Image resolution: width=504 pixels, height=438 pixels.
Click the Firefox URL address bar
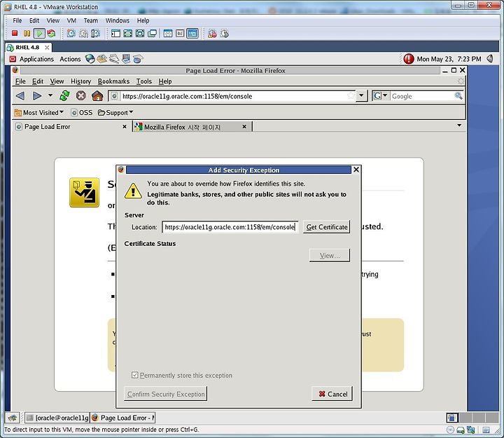pyautogui.click(x=232, y=96)
